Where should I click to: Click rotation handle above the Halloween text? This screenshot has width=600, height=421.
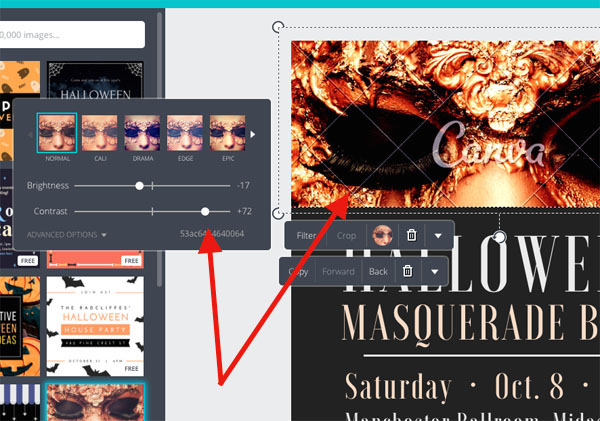pyautogui.click(x=500, y=237)
